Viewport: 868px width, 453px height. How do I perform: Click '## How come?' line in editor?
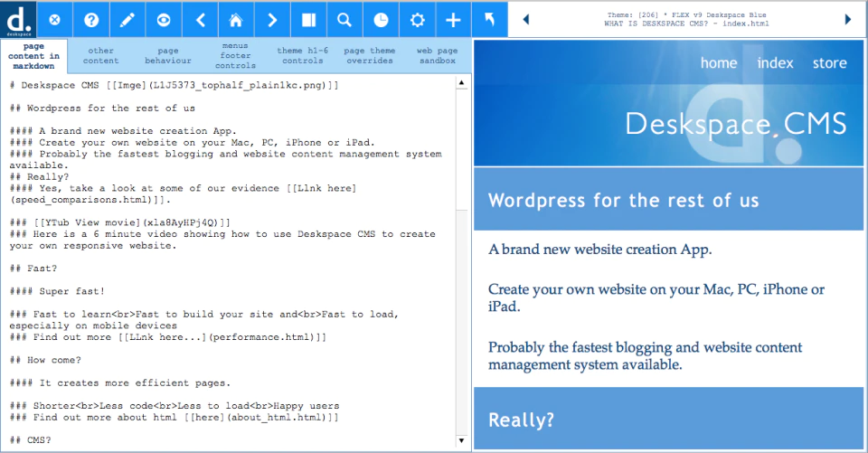pos(45,360)
